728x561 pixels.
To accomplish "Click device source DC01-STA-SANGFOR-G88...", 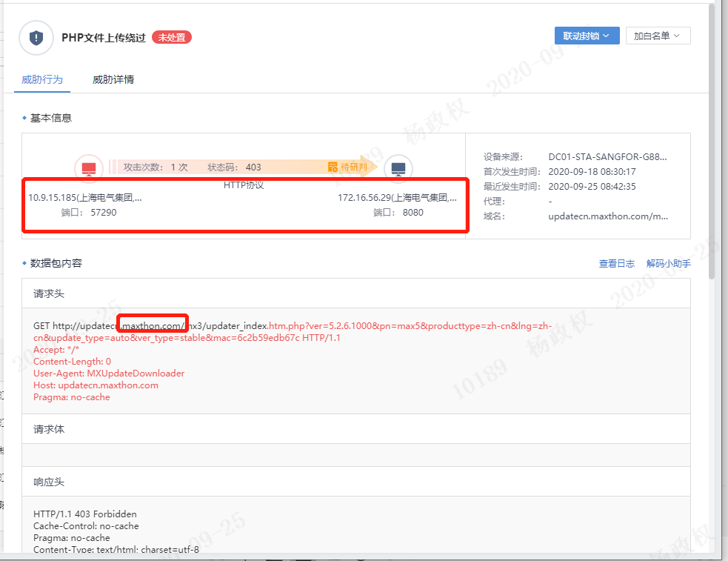I will (607, 157).
